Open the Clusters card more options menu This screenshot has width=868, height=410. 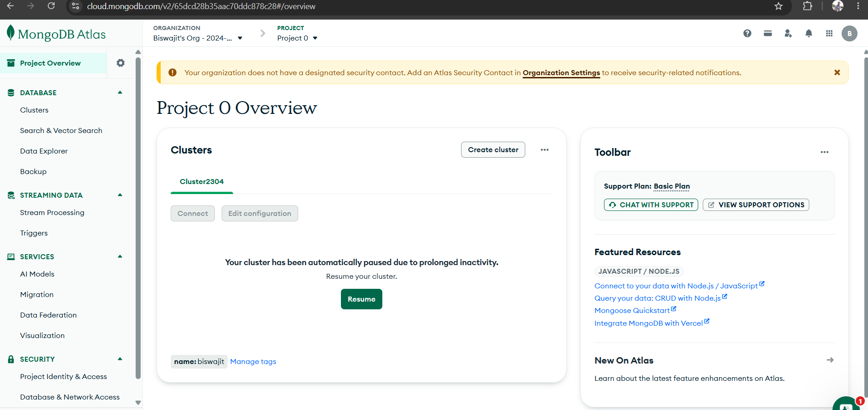point(544,150)
